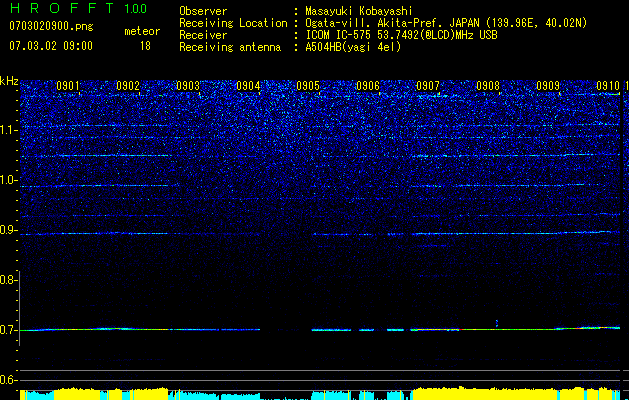Click the 1.1 kHz frequency axis label
Viewport: 629px width, 400px height.
[9, 130]
